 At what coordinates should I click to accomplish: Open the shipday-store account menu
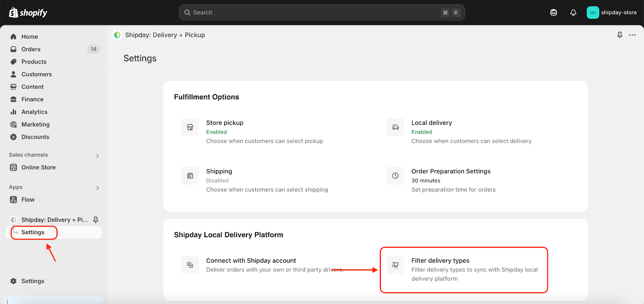(612, 12)
